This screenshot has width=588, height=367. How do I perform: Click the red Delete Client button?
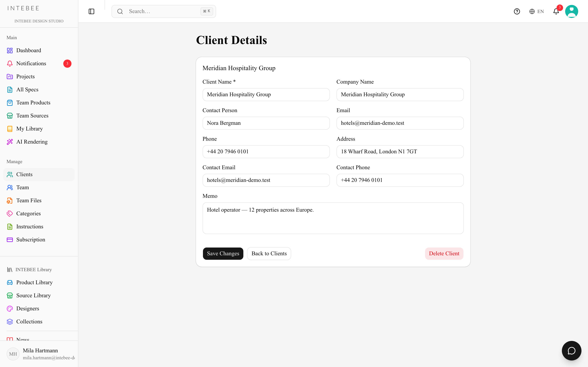pos(444,253)
